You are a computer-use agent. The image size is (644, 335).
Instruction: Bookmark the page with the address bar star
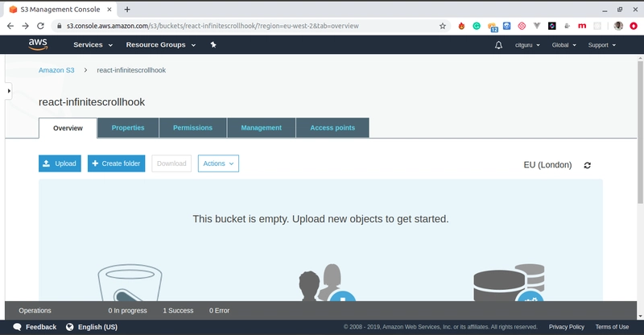point(442,26)
